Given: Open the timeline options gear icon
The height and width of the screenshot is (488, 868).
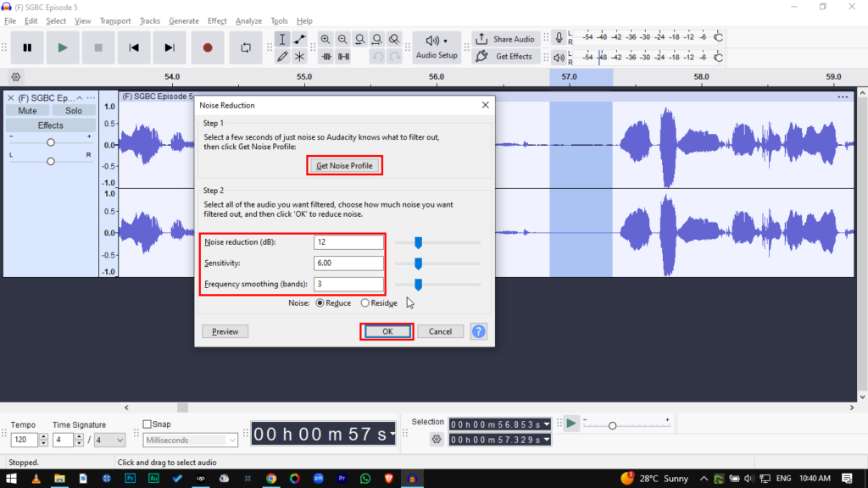Looking at the screenshot, I should pos(15,76).
